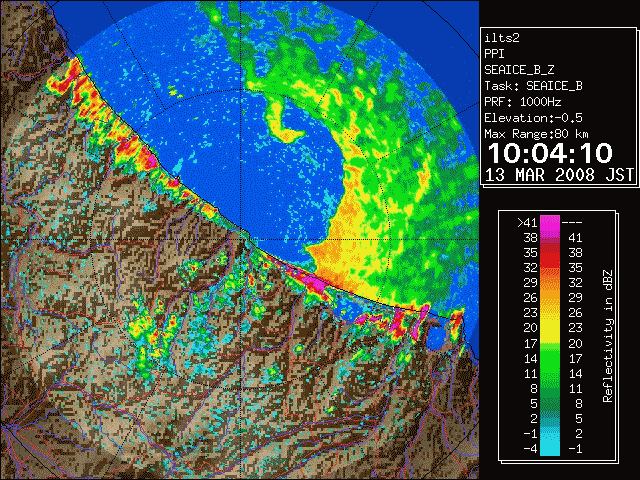640x480 pixels.
Task: Click the yellow 20 dBZ legend swatch
Action: pyautogui.click(x=550, y=329)
